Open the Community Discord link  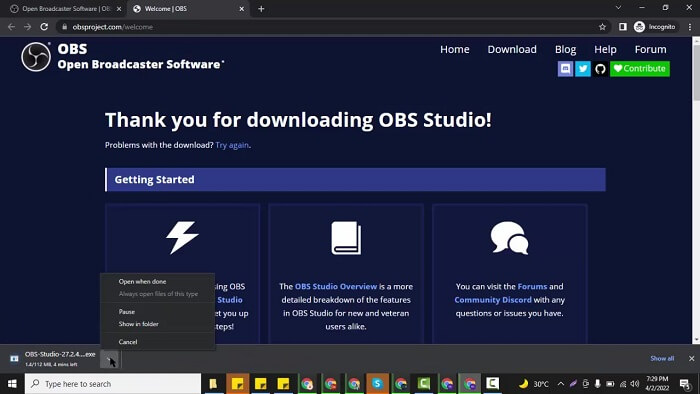coord(493,300)
